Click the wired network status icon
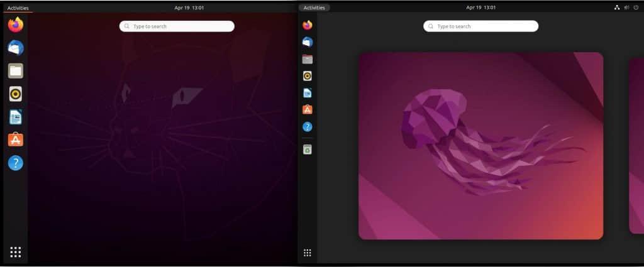The width and height of the screenshot is (644, 267). coord(616,8)
